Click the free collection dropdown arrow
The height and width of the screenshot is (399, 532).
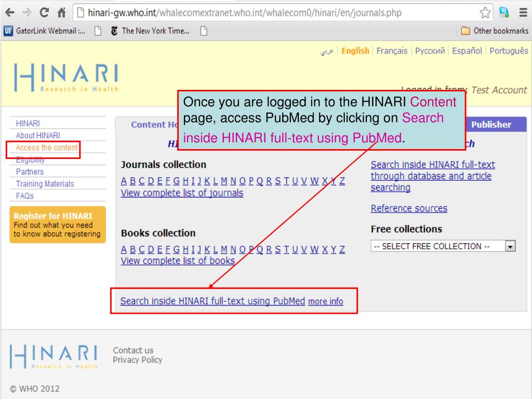[510, 246]
